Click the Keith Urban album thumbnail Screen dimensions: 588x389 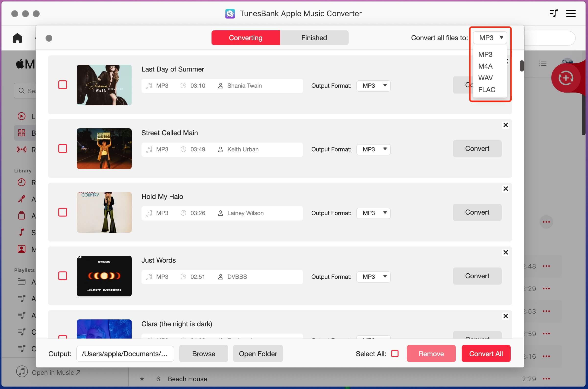click(104, 149)
